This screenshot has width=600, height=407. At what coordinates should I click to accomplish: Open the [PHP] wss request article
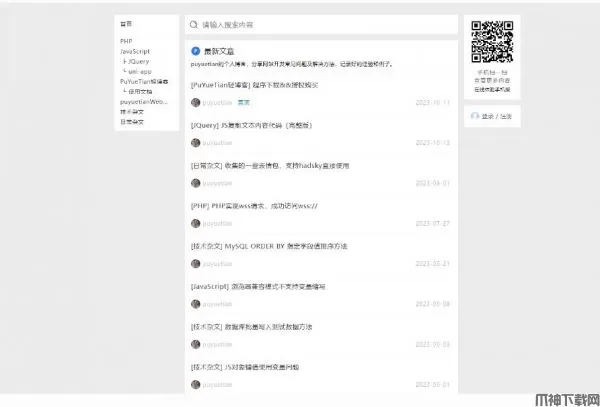(x=254, y=206)
